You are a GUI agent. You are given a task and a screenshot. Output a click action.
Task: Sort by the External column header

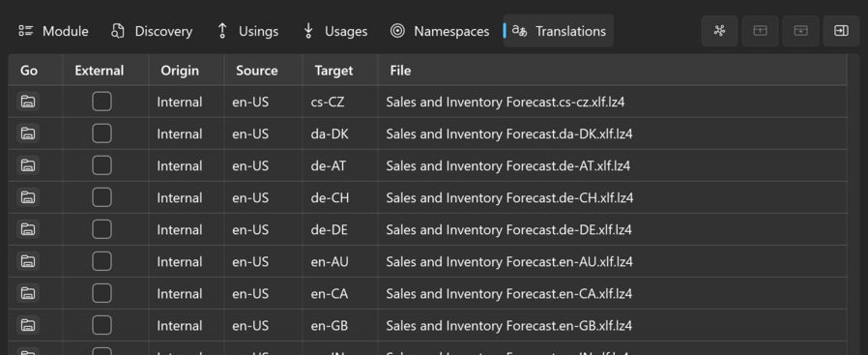[105, 71]
